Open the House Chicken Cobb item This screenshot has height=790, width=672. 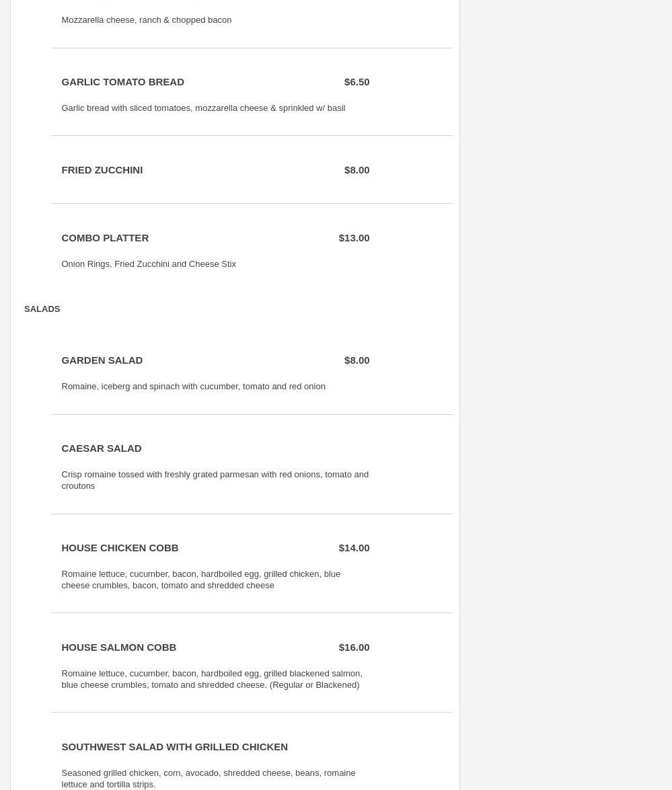click(120, 548)
